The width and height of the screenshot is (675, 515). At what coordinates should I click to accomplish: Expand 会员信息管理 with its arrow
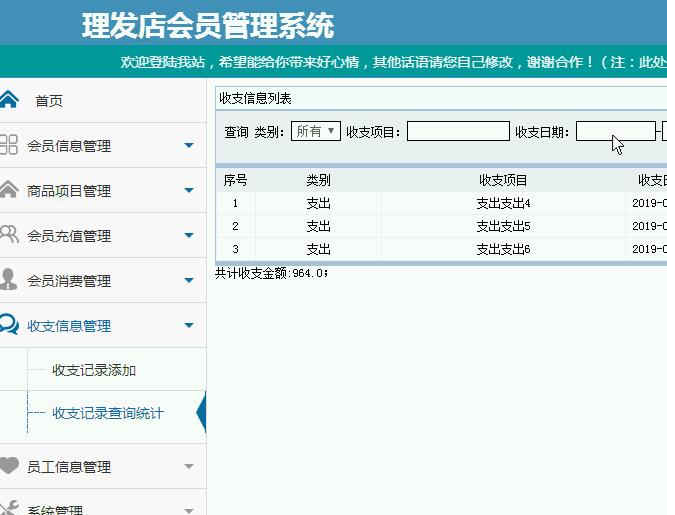tap(189, 145)
